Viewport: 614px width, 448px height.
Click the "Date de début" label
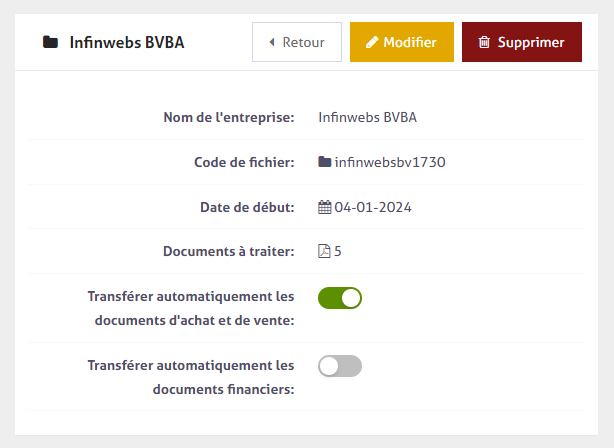pos(247,207)
